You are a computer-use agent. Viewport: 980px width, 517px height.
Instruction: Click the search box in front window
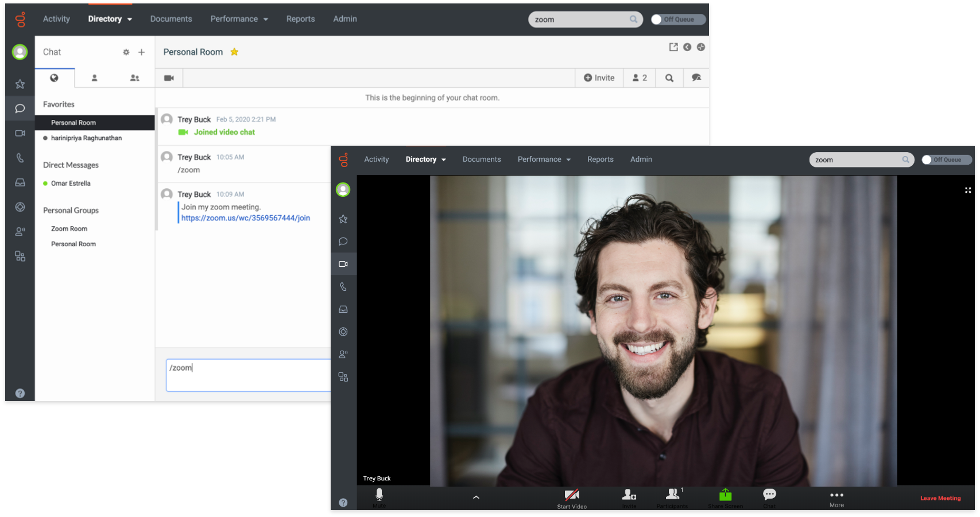(862, 160)
